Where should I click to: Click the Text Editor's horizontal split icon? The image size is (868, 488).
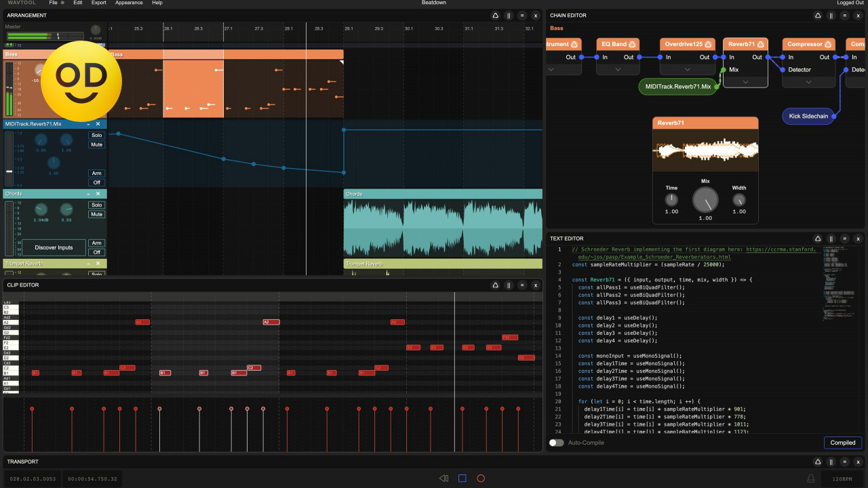(845, 239)
